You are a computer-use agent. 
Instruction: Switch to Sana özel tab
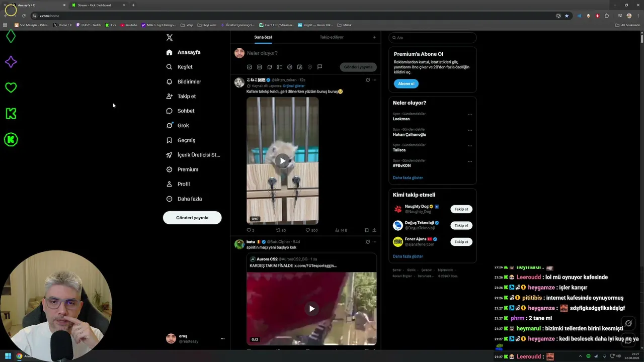[263, 37]
